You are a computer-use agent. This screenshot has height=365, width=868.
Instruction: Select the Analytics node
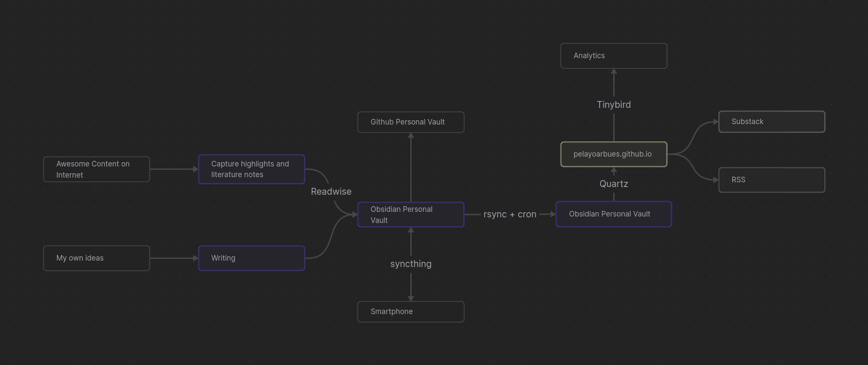point(614,56)
